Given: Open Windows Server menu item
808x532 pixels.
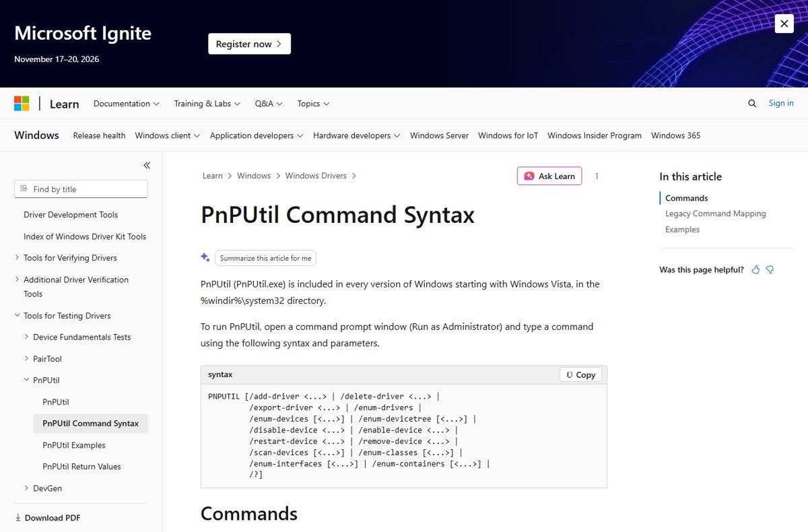Looking at the screenshot, I should coord(439,135).
